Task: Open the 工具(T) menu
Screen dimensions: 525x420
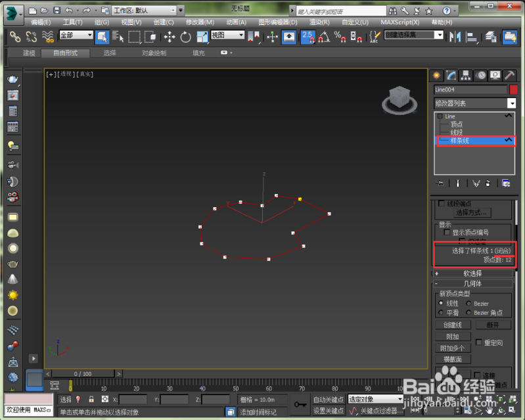Action: coord(72,22)
